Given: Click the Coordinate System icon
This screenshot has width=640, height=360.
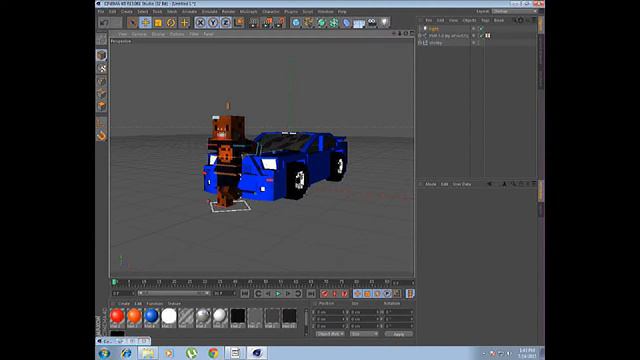Looking at the screenshot, I should click(x=240, y=22).
